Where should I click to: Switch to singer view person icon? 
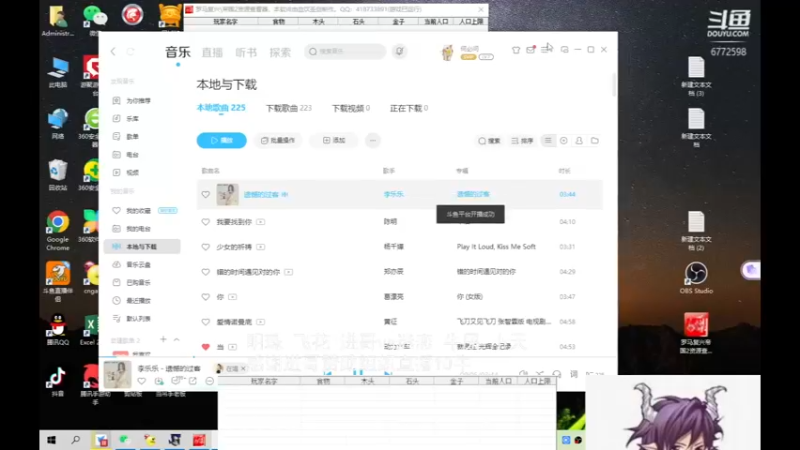click(x=579, y=140)
